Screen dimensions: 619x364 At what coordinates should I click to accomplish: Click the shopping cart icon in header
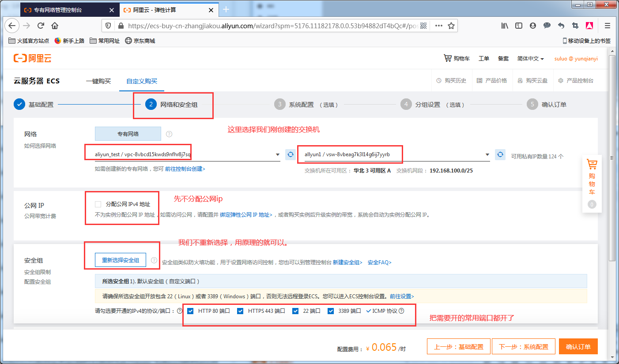pos(448,58)
